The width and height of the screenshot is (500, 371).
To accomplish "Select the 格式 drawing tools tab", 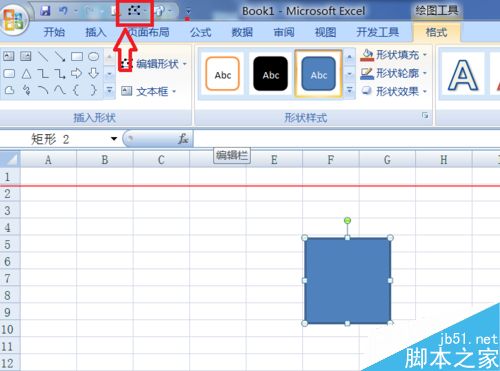I will point(436,32).
